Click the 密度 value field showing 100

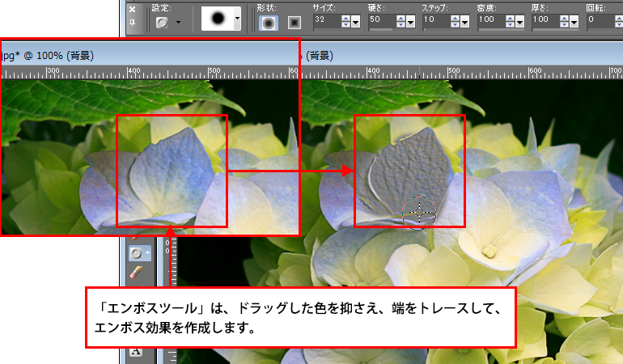click(x=491, y=20)
